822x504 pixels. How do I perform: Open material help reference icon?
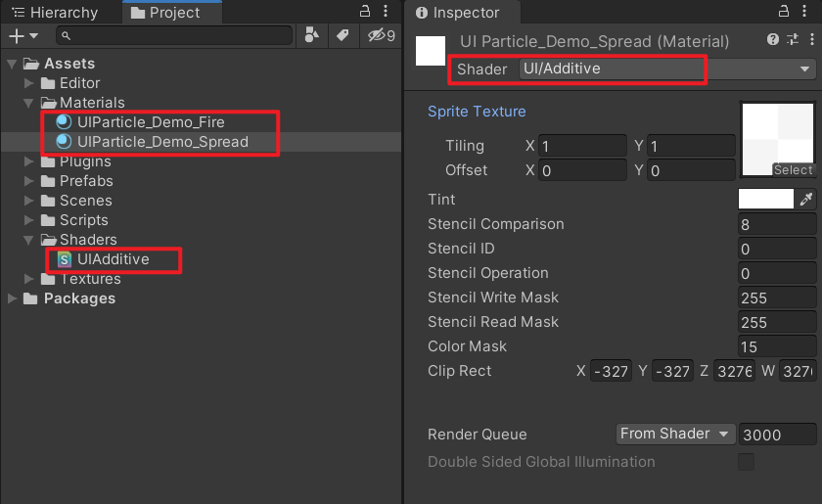(773, 39)
